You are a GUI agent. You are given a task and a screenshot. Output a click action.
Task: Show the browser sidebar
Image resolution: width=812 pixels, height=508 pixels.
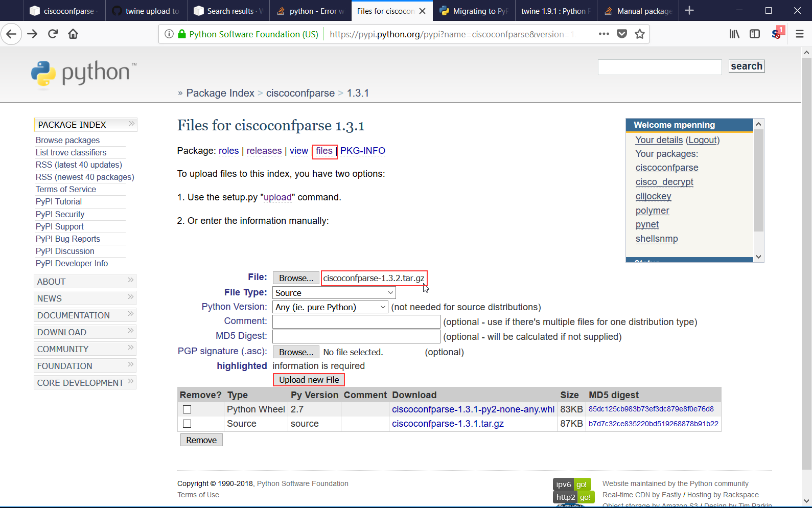[x=755, y=34]
